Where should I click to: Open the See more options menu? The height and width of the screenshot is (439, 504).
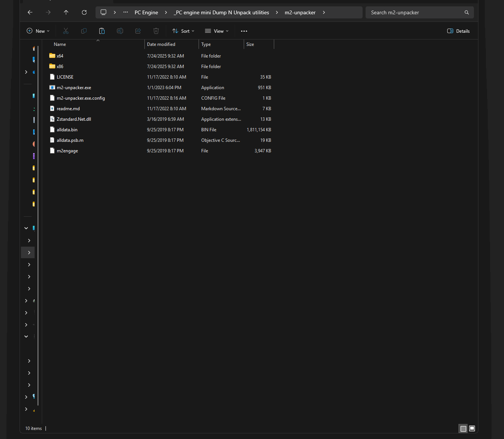point(244,31)
